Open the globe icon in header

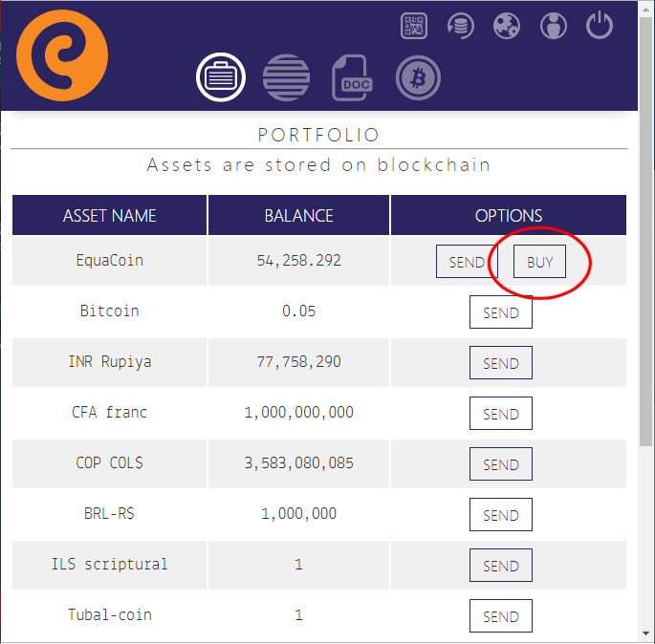click(x=507, y=26)
